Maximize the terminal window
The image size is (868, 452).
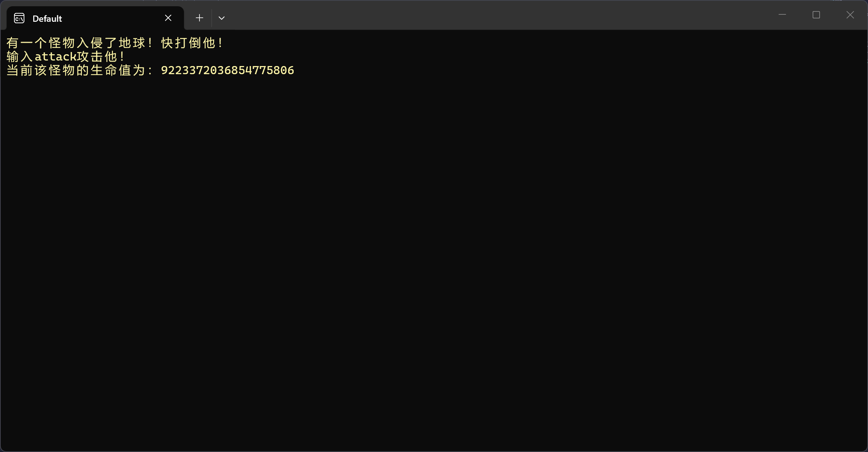coord(816,15)
